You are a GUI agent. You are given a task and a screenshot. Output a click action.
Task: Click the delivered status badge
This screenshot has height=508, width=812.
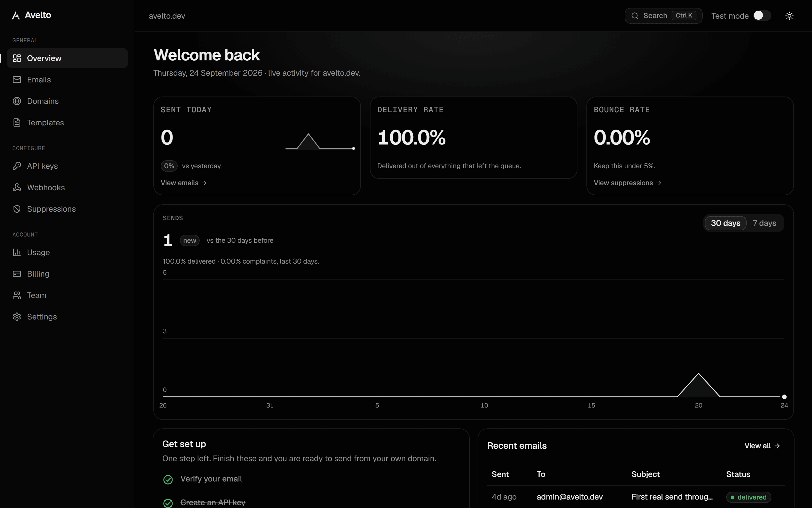(749, 497)
